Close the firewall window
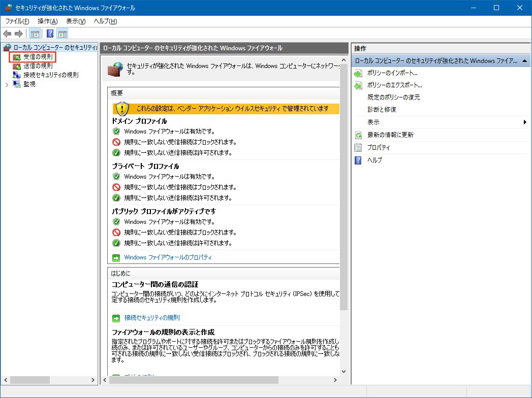 tap(519, 8)
